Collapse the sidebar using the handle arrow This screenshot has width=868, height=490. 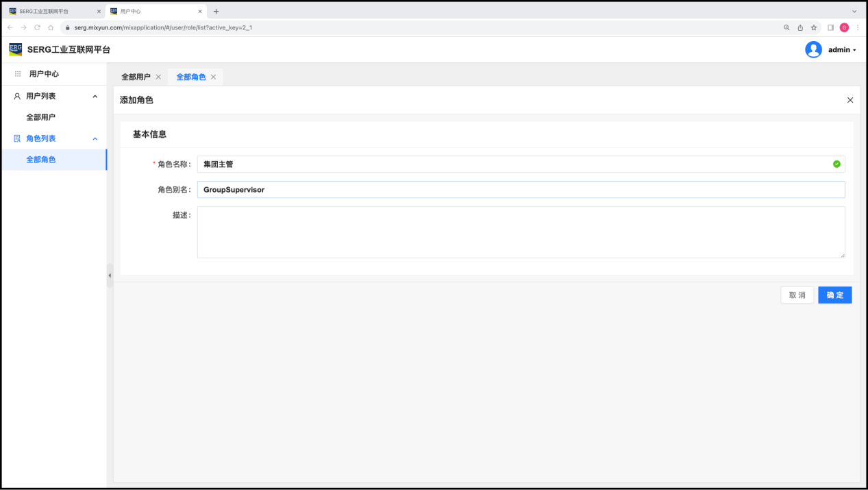tap(110, 275)
